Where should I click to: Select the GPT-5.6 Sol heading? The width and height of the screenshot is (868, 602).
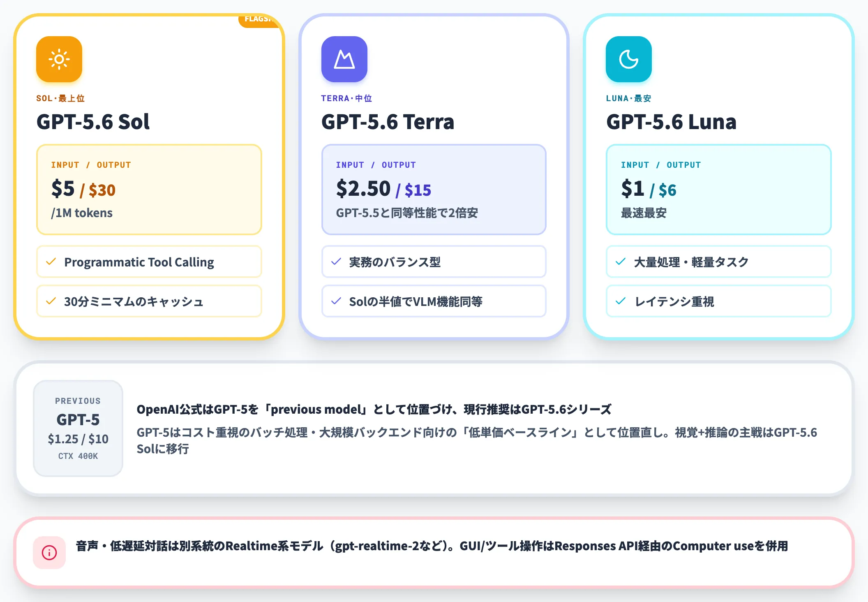(93, 122)
